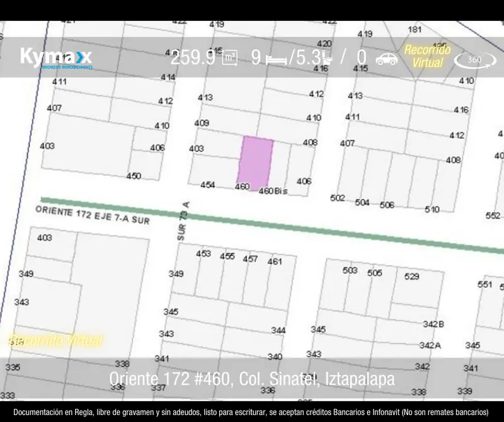Click lot number 503

click(350, 270)
